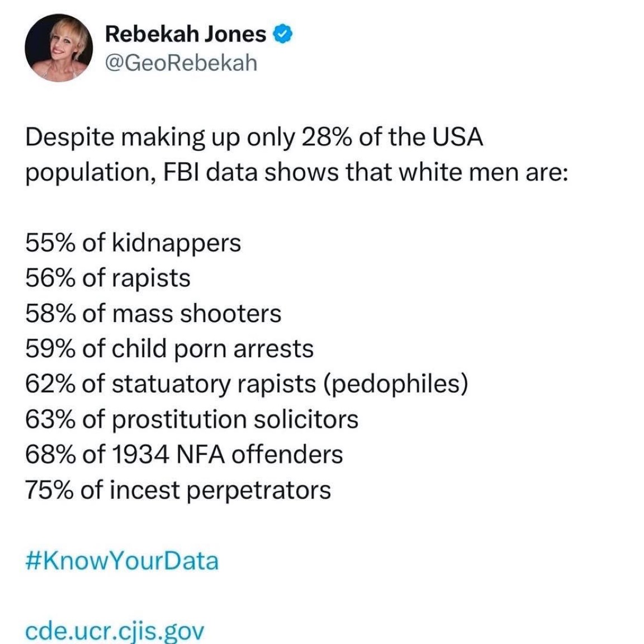The image size is (644, 644).
Task: Open the Rebekah Jones profile picture
Action: coord(58,48)
